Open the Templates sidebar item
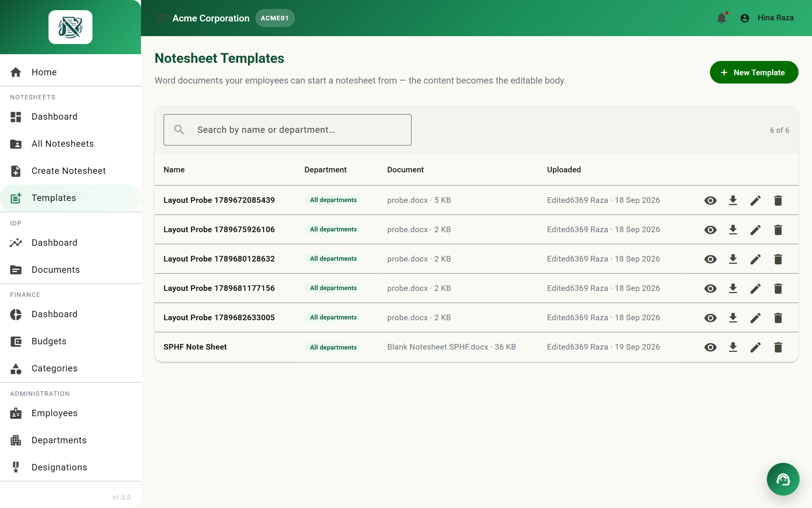812x508 pixels. (70, 198)
